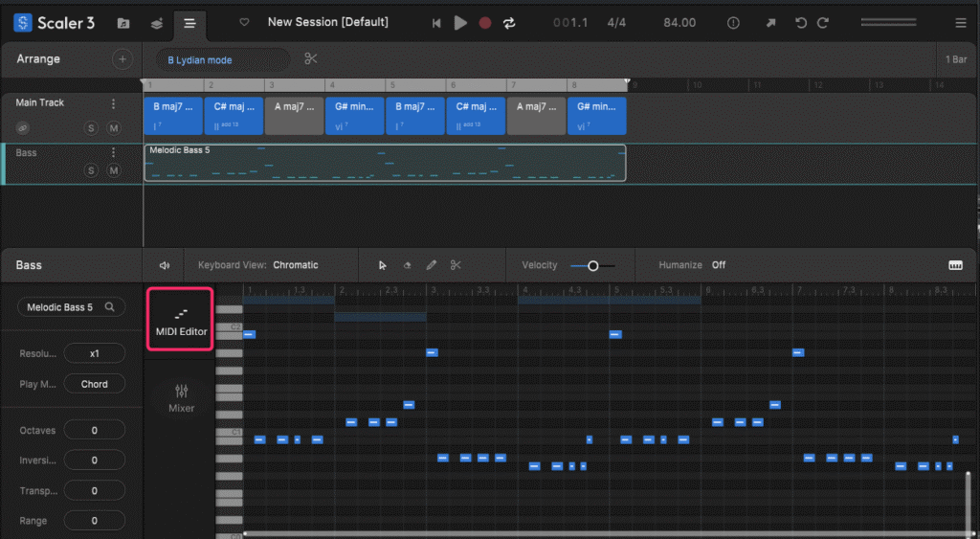
Task: Click the red Record button
Action: pyautogui.click(x=485, y=23)
